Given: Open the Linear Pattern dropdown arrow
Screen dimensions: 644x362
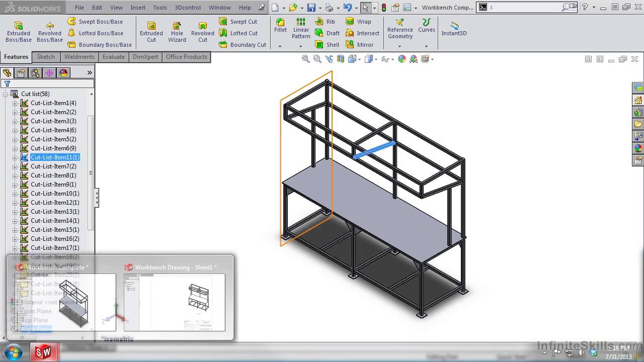Looking at the screenshot, I should coord(301,46).
